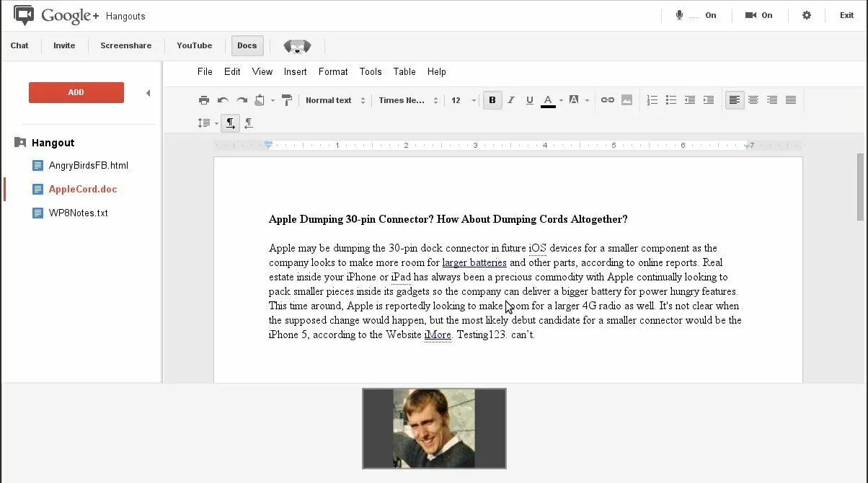
Task: Select the paint format tool
Action: coord(286,100)
